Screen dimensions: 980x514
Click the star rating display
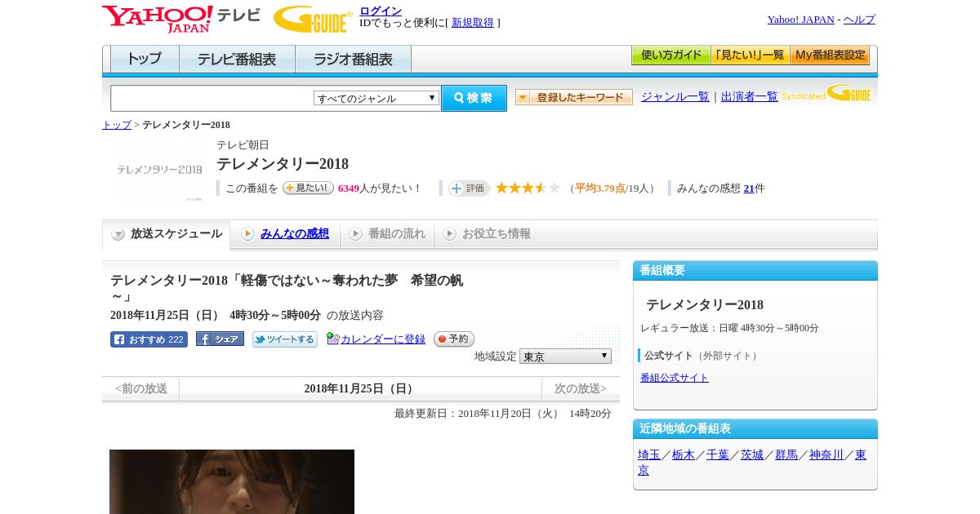(528, 188)
